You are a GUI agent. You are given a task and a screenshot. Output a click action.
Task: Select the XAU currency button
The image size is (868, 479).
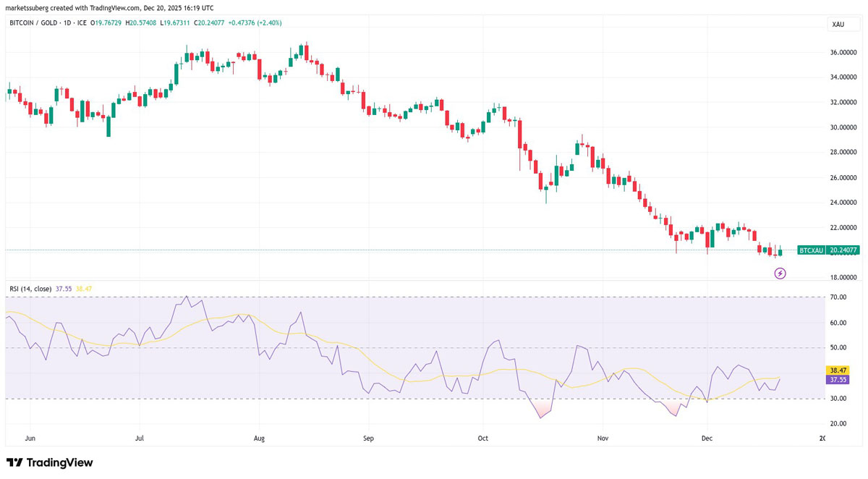click(838, 25)
